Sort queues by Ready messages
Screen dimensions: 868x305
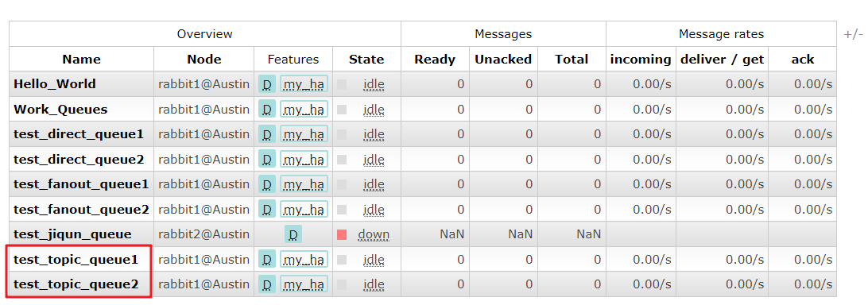click(435, 60)
